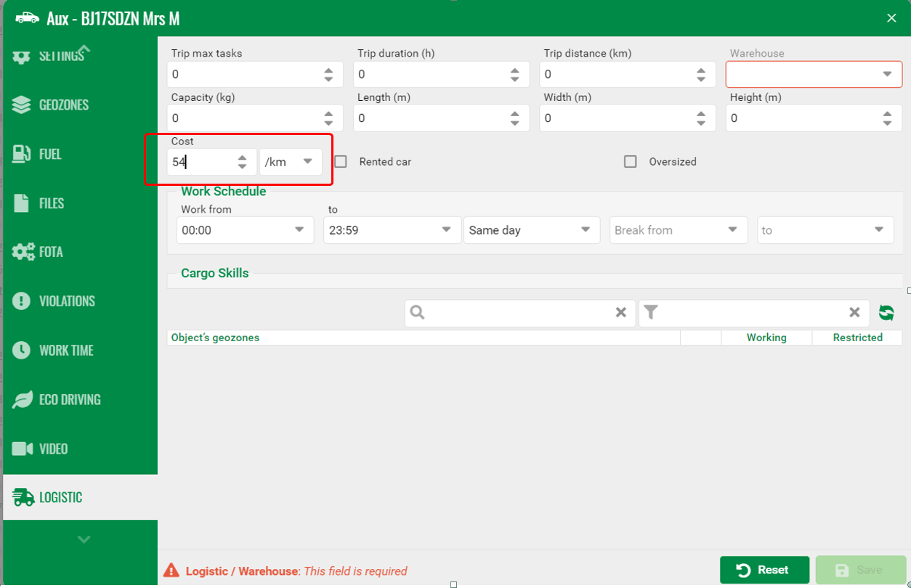Switch to the Geozones tab
The height and width of the screenshot is (588, 911).
pyautogui.click(x=64, y=105)
